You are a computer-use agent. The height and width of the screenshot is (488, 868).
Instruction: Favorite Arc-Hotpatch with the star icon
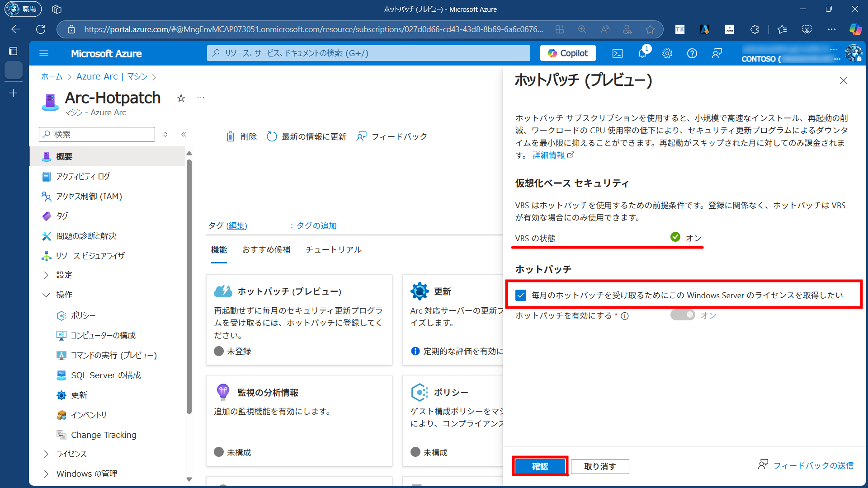coord(181,98)
